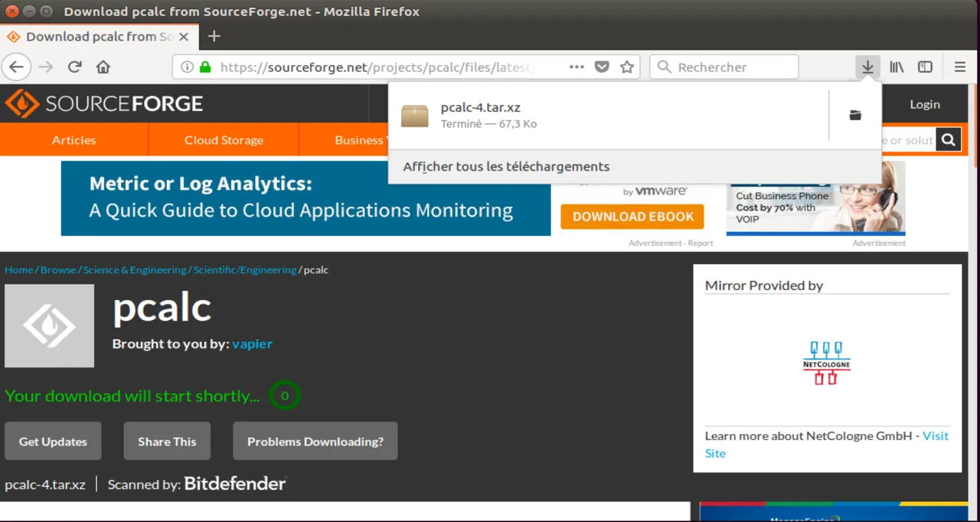Open containing folder for pcalc-4.tar.xz
This screenshot has height=522, width=980.
click(855, 116)
